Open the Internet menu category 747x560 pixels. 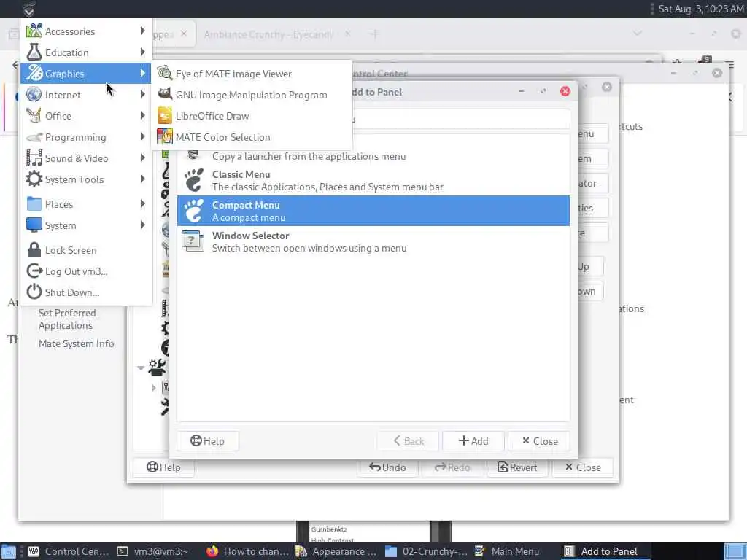point(86,95)
